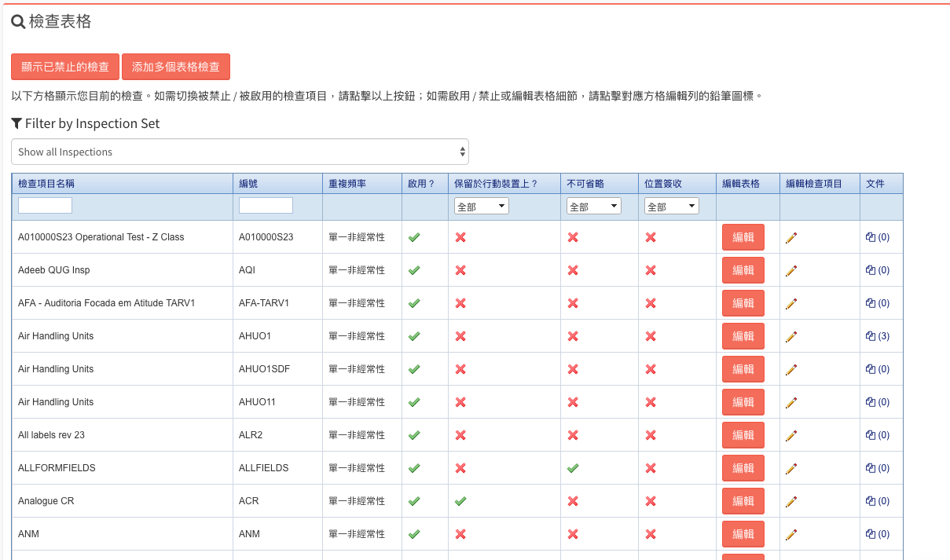Image resolution: width=950 pixels, height=560 pixels.
Task: Open 不可省略 filter dropdown 全部
Action: coord(594,207)
